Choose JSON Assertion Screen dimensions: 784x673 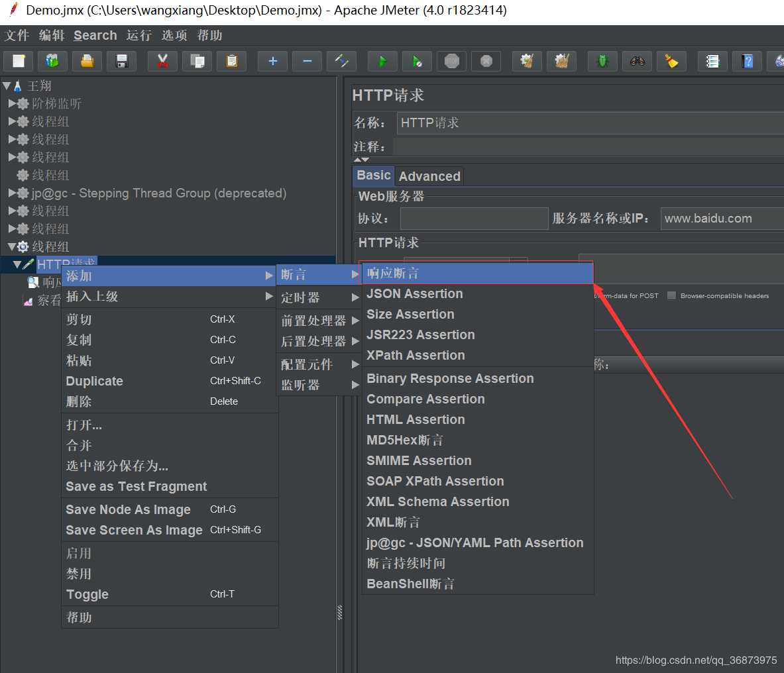coord(477,294)
